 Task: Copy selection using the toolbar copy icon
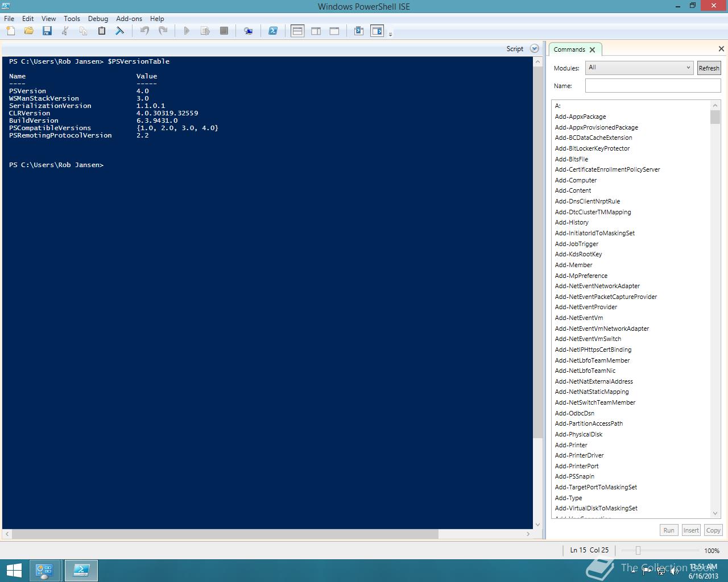pyautogui.click(x=83, y=31)
